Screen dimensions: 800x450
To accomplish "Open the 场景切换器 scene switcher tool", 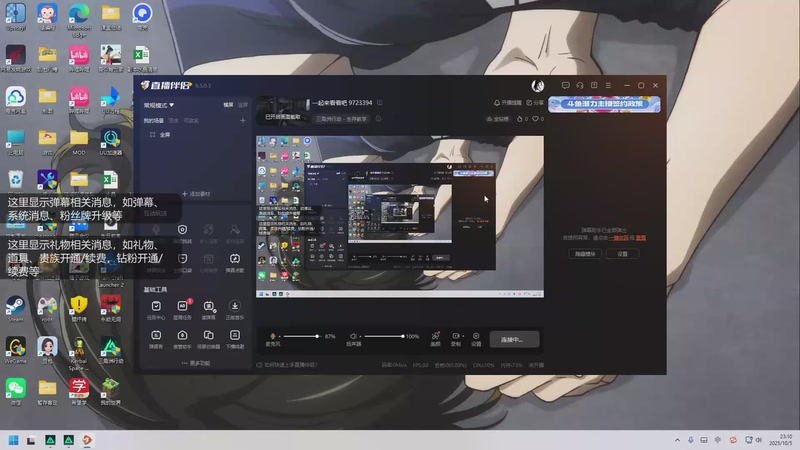I will (x=209, y=339).
